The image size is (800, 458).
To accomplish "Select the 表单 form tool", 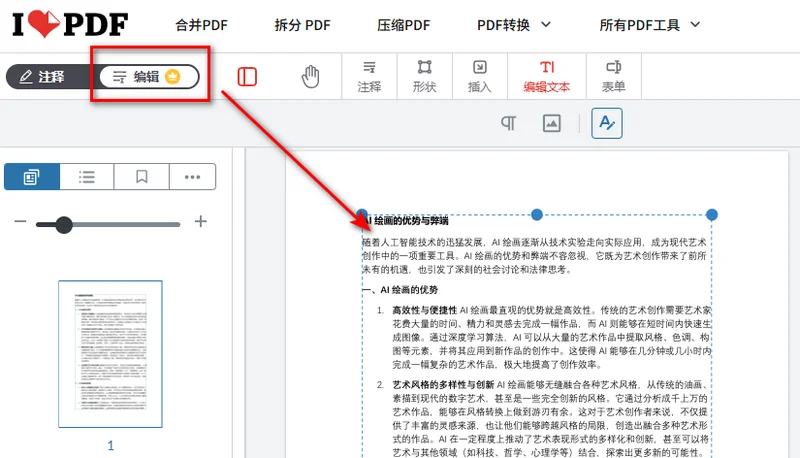I will 614,77.
